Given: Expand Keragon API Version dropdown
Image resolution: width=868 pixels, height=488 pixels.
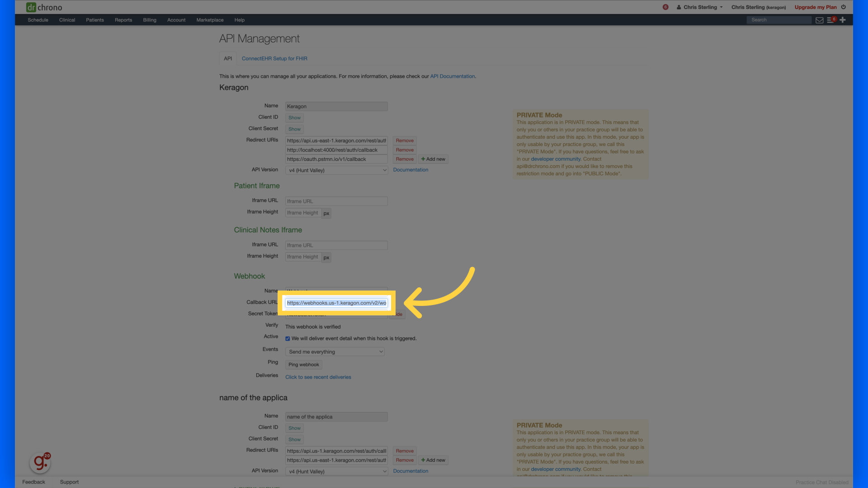Looking at the screenshot, I should [x=336, y=170].
